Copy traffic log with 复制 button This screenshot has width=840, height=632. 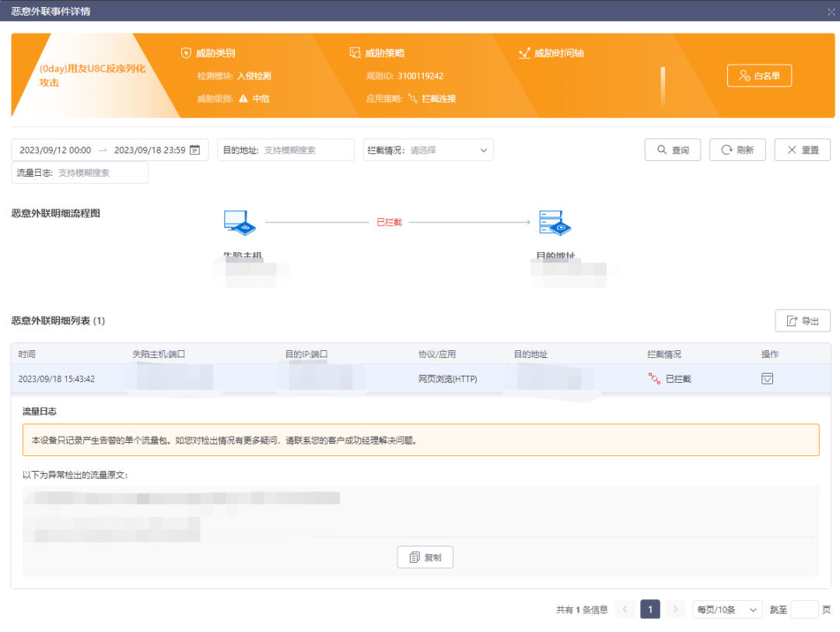tap(425, 557)
